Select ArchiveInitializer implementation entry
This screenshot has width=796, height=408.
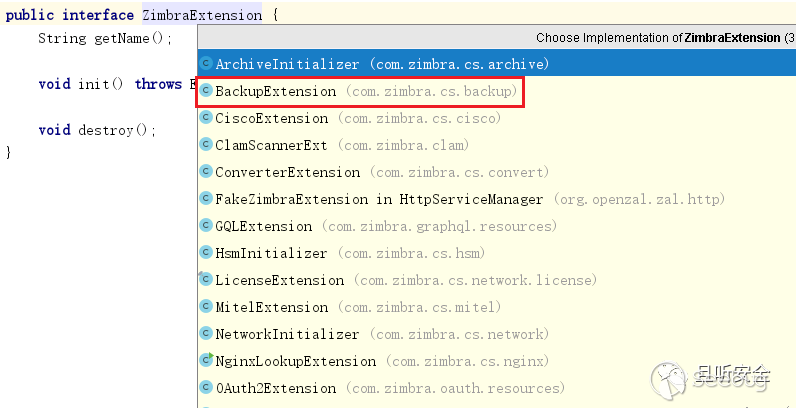click(287, 64)
